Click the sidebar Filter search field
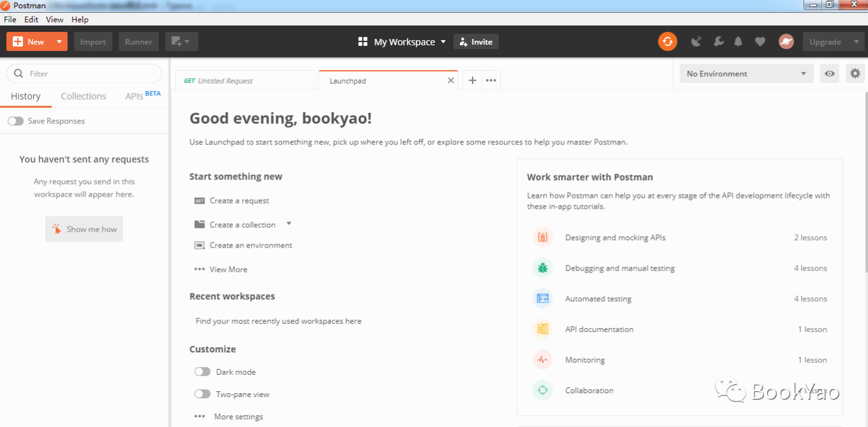The image size is (868, 427). tap(84, 73)
